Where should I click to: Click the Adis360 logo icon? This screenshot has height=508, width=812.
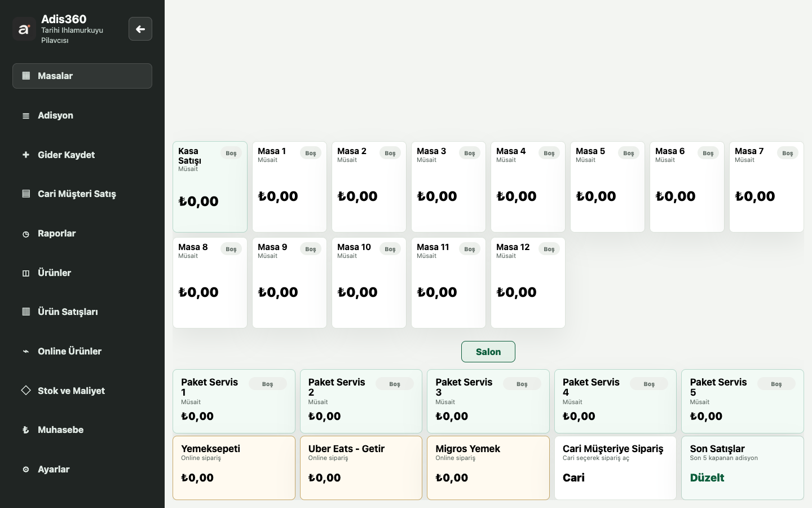coord(24,29)
